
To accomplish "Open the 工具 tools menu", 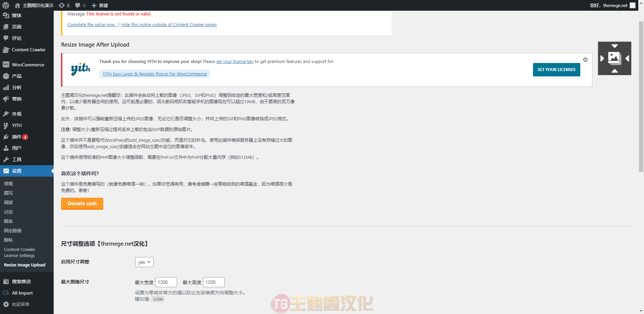I will 27,160.
